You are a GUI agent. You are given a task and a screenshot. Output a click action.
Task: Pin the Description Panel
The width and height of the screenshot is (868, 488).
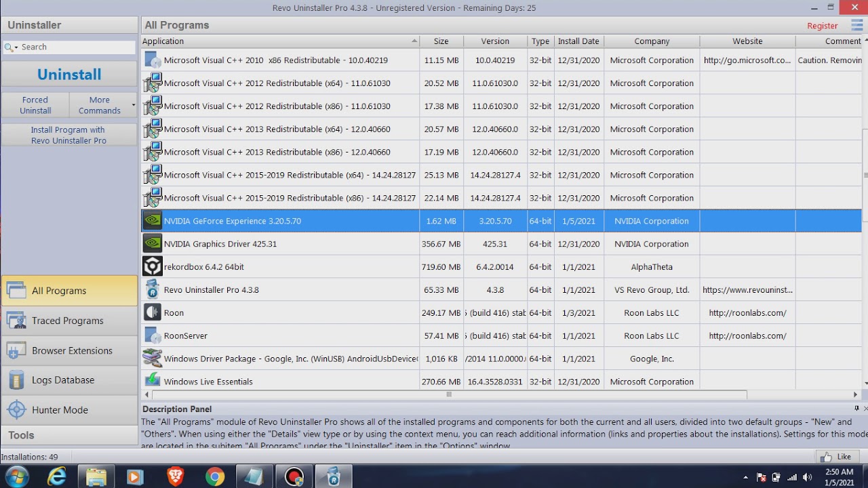point(856,408)
